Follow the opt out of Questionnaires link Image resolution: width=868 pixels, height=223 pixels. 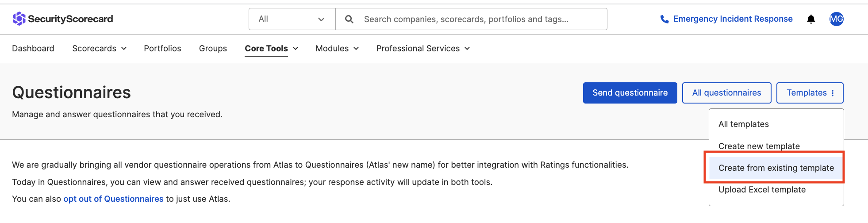(x=113, y=199)
